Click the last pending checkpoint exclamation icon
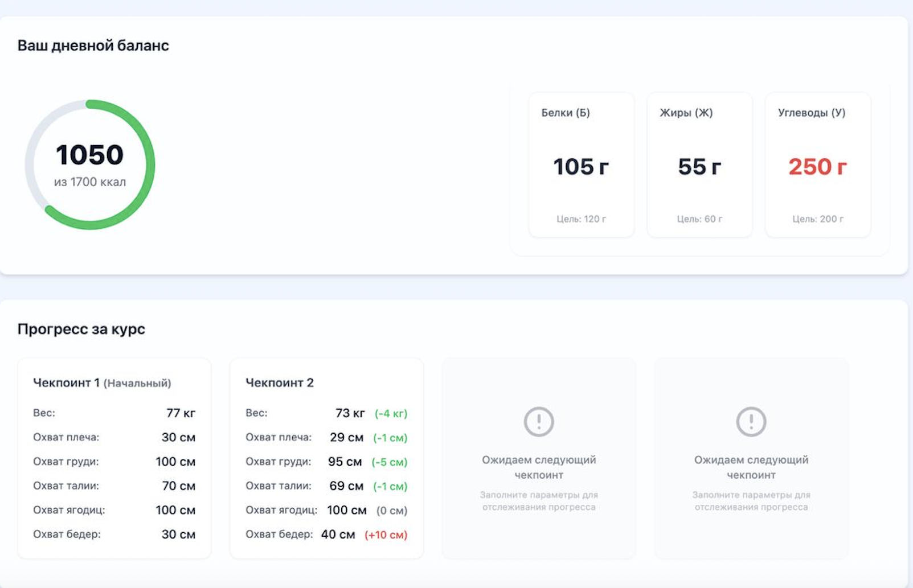 751,422
